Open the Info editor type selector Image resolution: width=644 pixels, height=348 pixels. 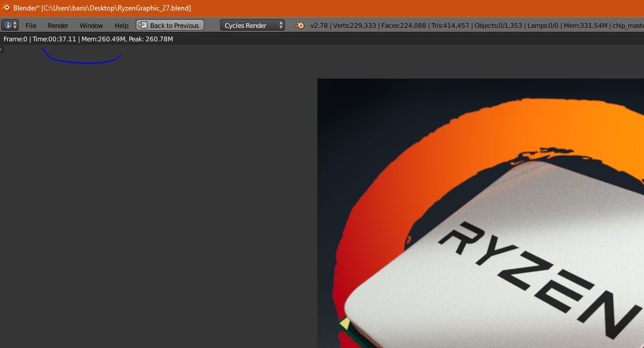(10, 25)
